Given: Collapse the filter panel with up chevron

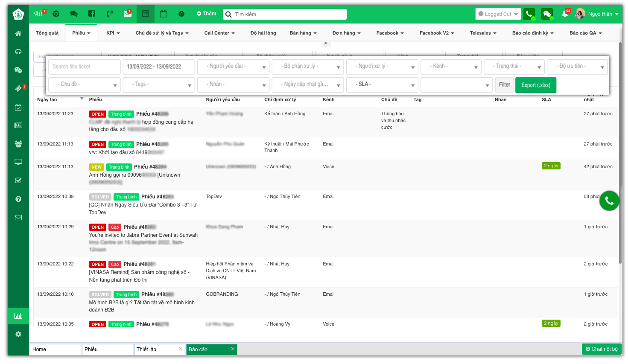Looking at the screenshot, I should click(326, 44).
